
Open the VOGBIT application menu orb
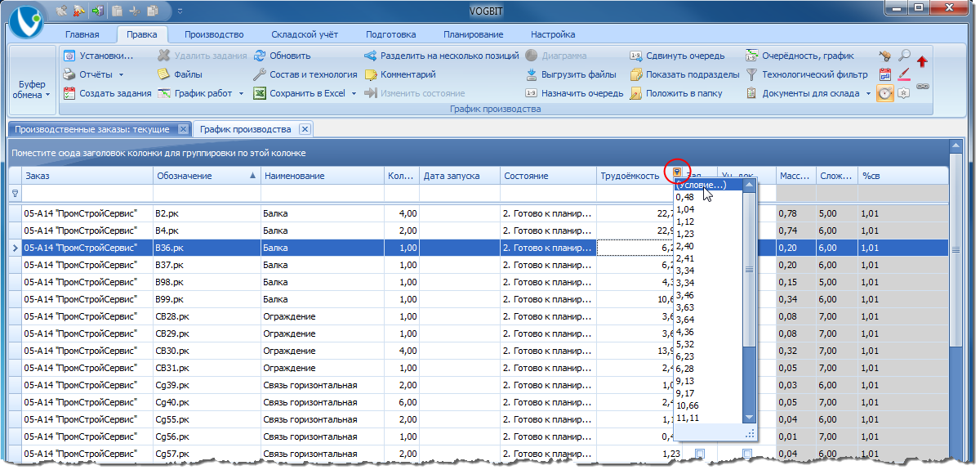[26, 22]
